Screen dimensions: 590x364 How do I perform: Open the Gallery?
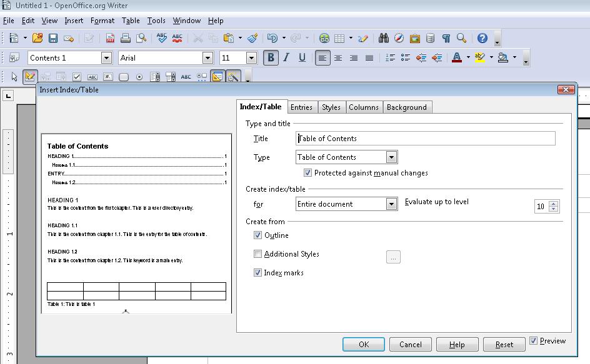[414, 37]
